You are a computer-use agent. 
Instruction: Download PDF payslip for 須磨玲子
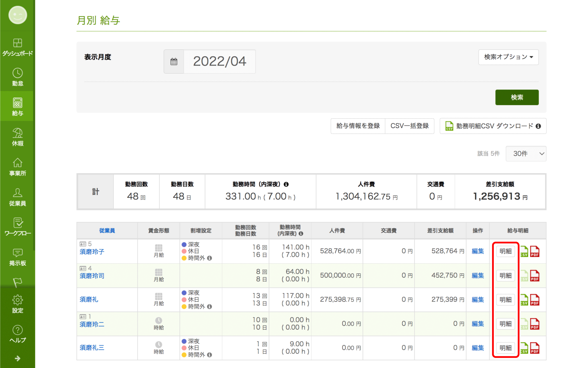[x=534, y=251]
